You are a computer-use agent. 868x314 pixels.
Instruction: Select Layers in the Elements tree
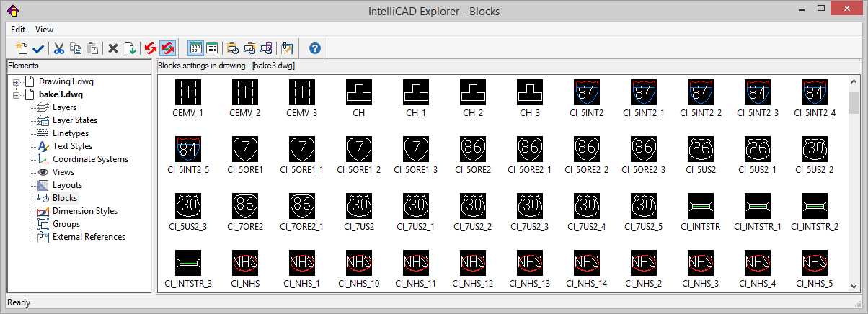[64, 107]
